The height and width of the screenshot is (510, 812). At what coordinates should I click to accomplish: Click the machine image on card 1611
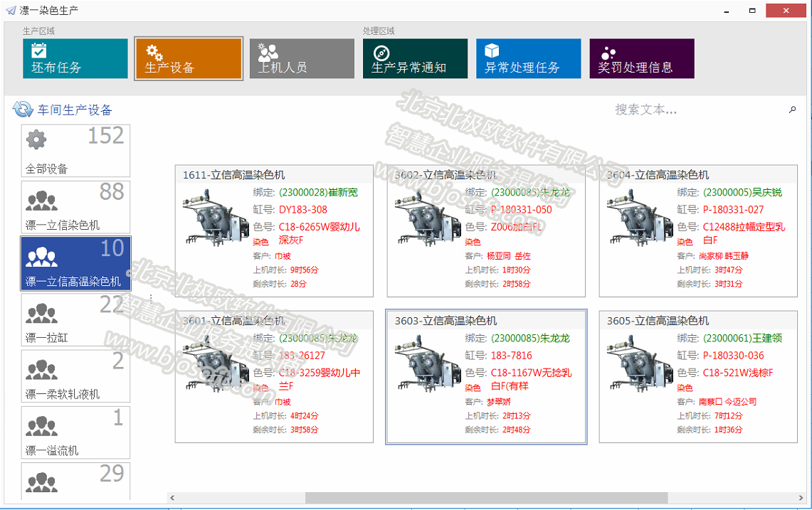216,218
